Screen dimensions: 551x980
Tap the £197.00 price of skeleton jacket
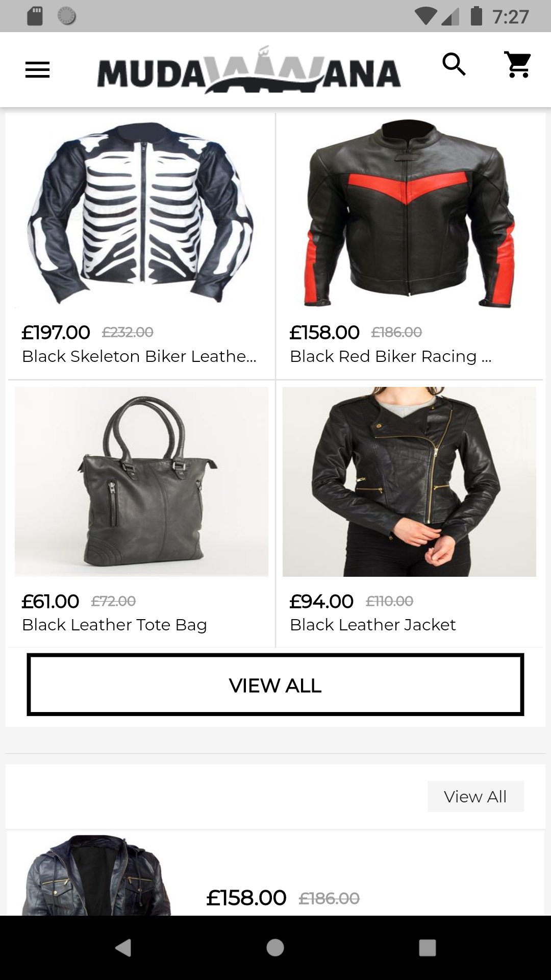pyautogui.click(x=56, y=332)
